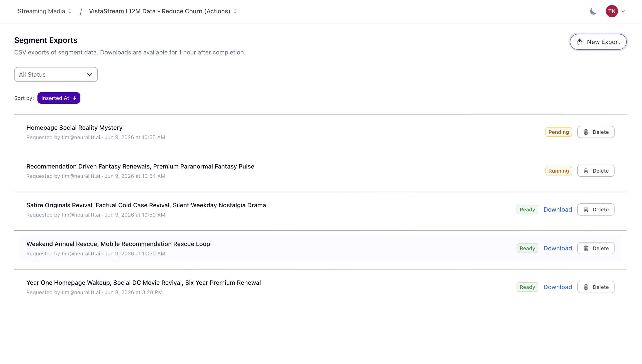Viewport: 642px width, 364px height.
Task: Open the TN user avatar menu
Action: (612, 11)
